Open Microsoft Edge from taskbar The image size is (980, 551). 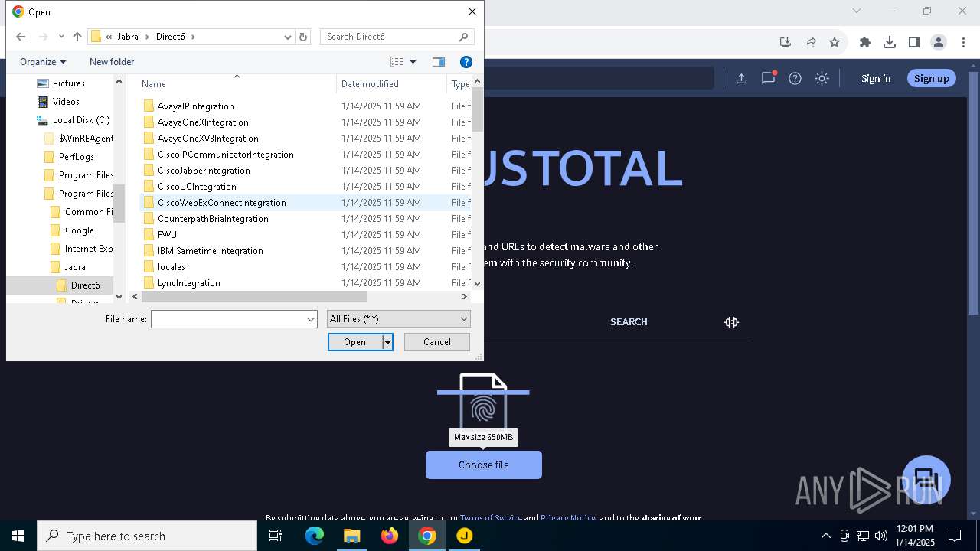(315, 536)
